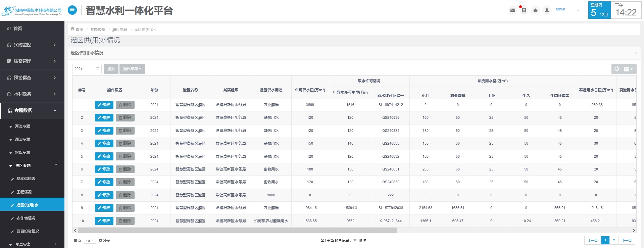
Task: Select page 1 in pagination
Action: (x=605, y=240)
